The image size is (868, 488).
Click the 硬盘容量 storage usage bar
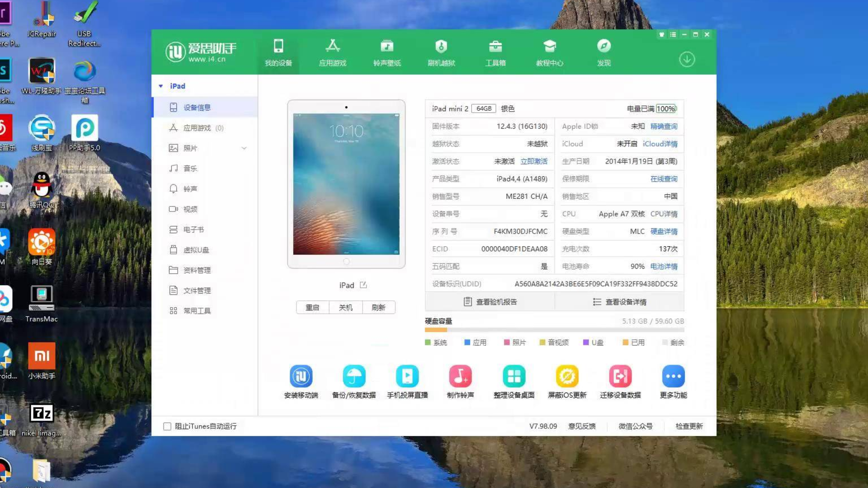[554, 330]
